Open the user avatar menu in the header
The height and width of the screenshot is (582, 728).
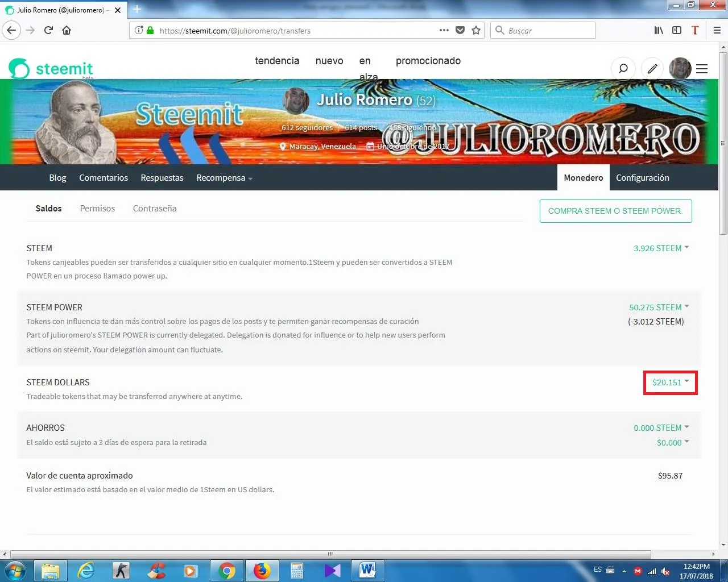point(680,69)
